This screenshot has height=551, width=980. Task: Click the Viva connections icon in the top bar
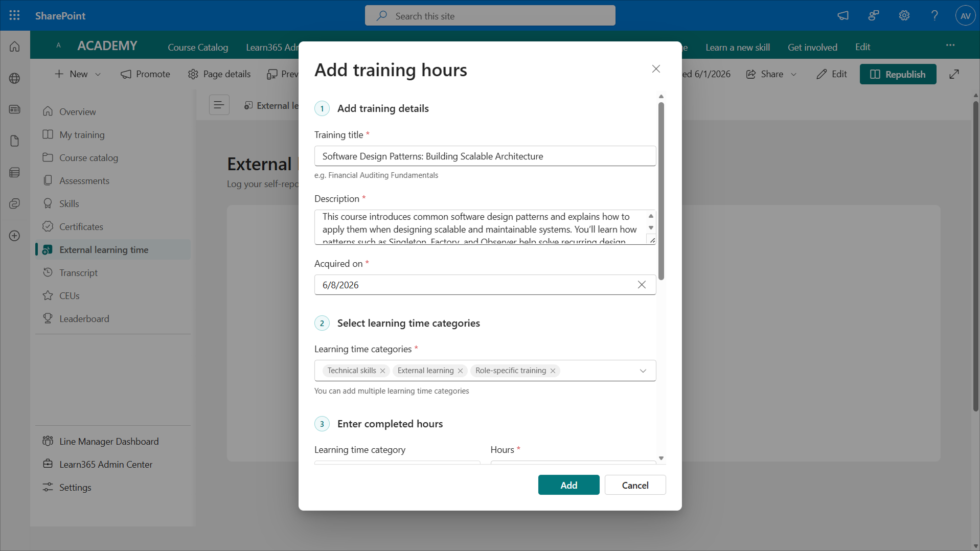tap(874, 15)
